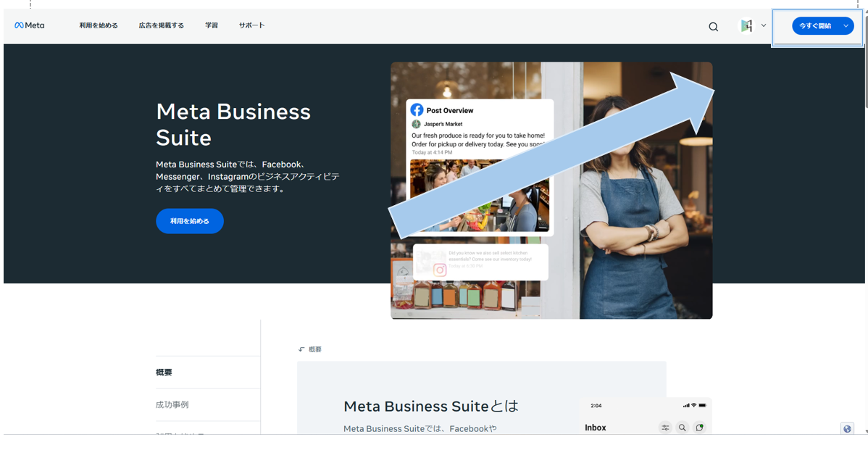This screenshot has width=868, height=466.
Task: Click the Inbox green-dot chat icon
Action: (700, 428)
